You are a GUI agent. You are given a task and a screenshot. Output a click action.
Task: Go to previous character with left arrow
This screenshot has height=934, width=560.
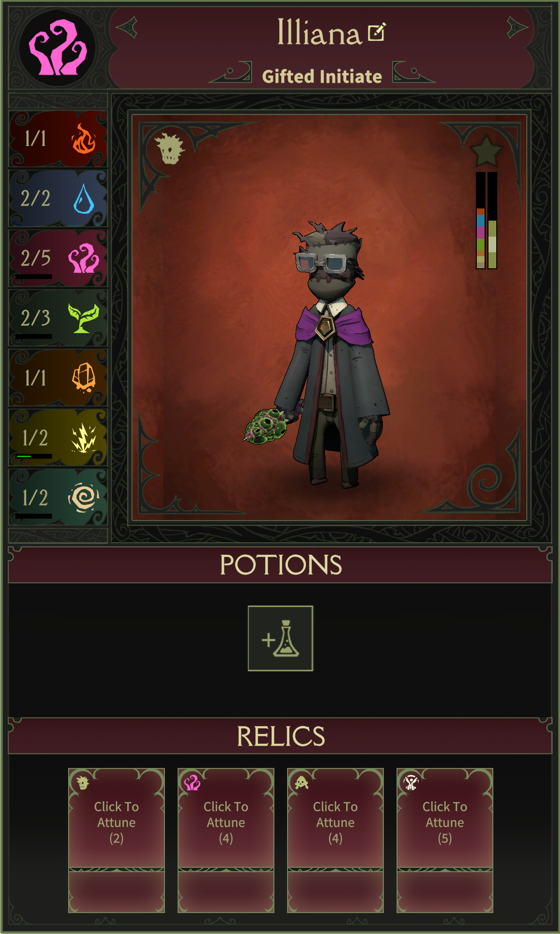point(127,27)
